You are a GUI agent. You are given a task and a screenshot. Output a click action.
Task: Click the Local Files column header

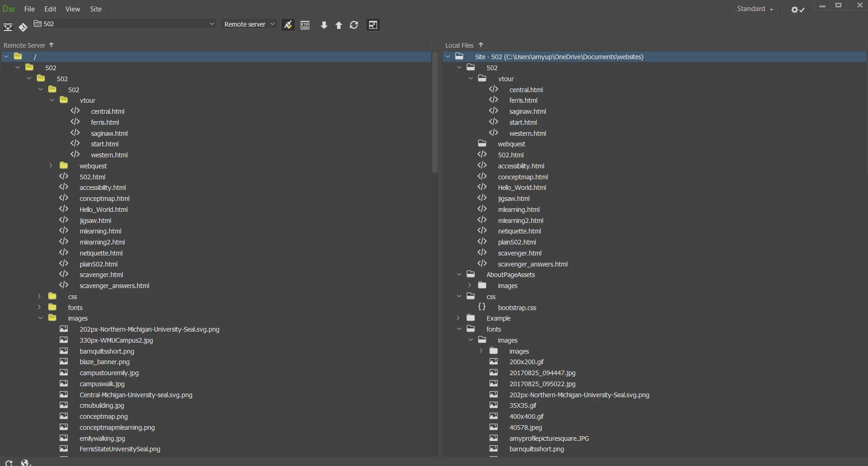point(459,45)
